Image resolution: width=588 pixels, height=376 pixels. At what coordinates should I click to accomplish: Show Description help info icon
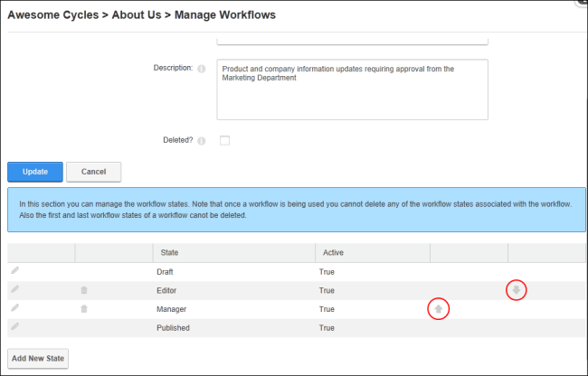coord(202,69)
